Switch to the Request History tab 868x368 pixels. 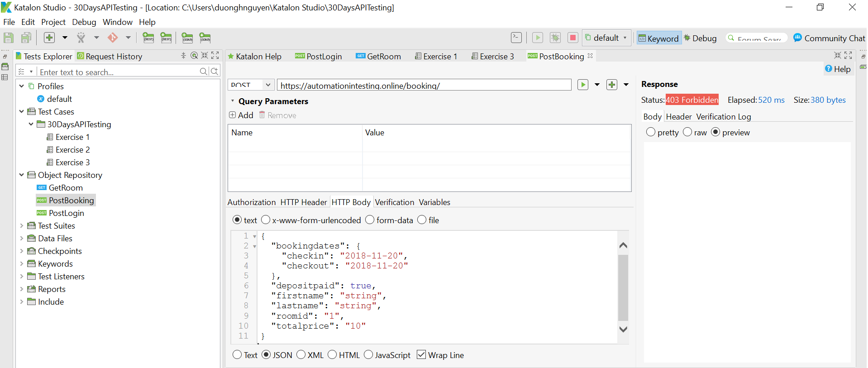(x=110, y=56)
